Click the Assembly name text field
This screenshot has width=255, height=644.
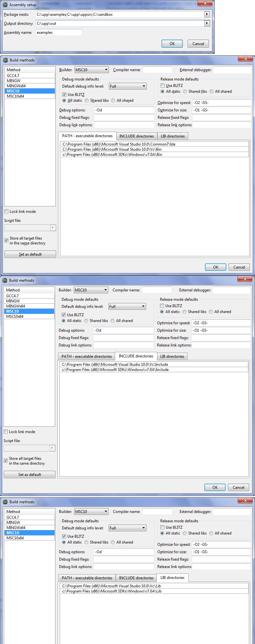coord(59,33)
